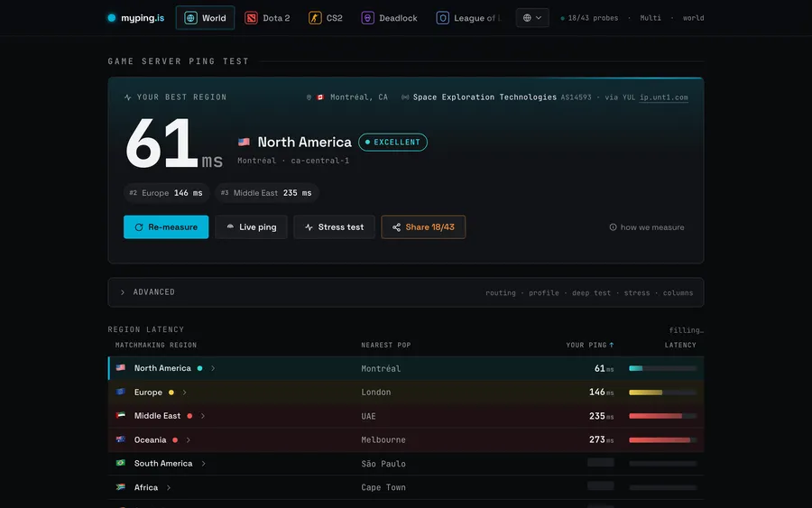The width and height of the screenshot is (812, 508).
Task: Click the #2 Europe 146 ms chip
Action: pyautogui.click(x=166, y=192)
